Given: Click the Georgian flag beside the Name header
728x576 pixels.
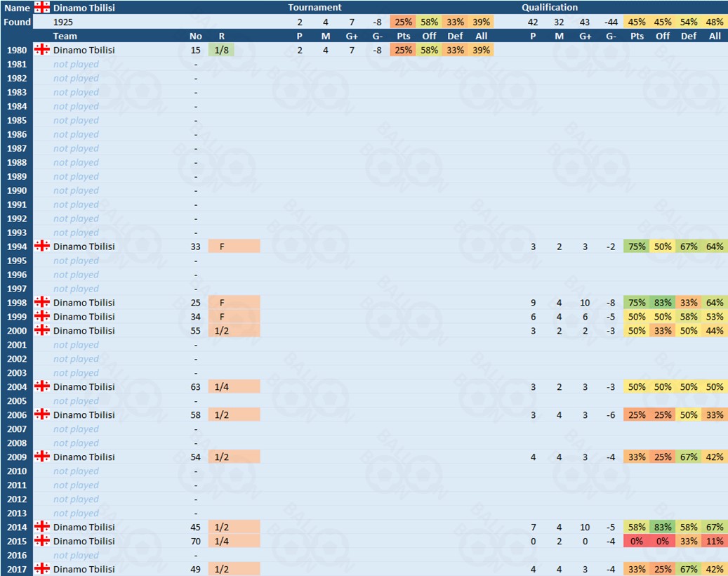Looking at the screenshot, I should [x=42, y=7].
